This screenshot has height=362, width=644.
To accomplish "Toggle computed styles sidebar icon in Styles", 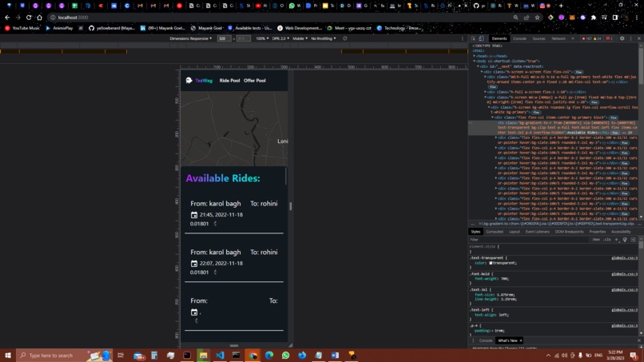I will (634, 240).
